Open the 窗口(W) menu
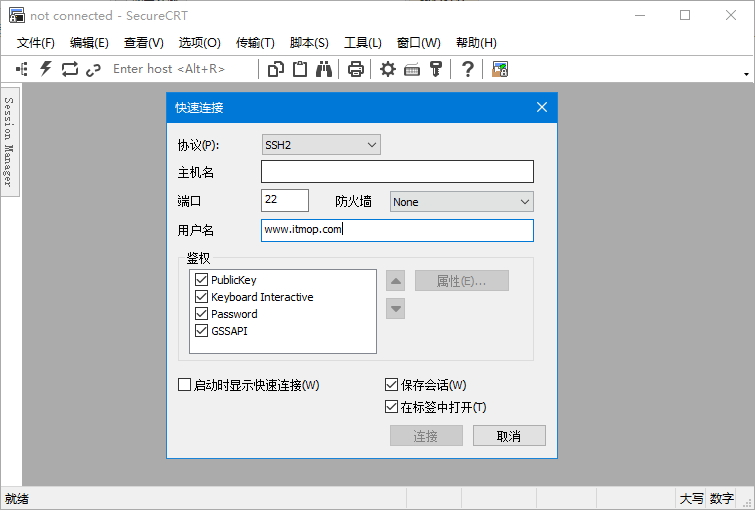Screen dimensions: 755x510 (418, 43)
